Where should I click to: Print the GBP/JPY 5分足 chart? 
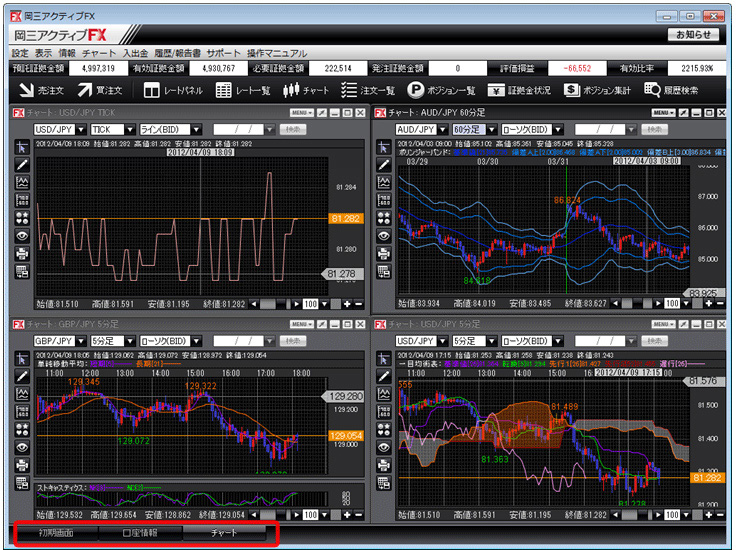tap(22, 466)
